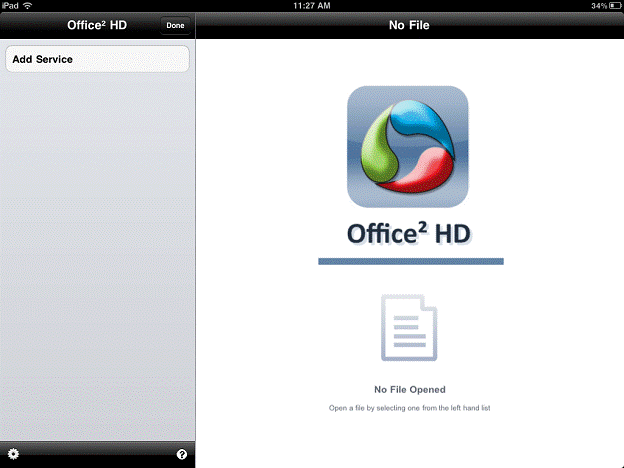Tap the Wi-Fi status icon
Viewport: 624px width, 468px height.
[x=27, y=6]
